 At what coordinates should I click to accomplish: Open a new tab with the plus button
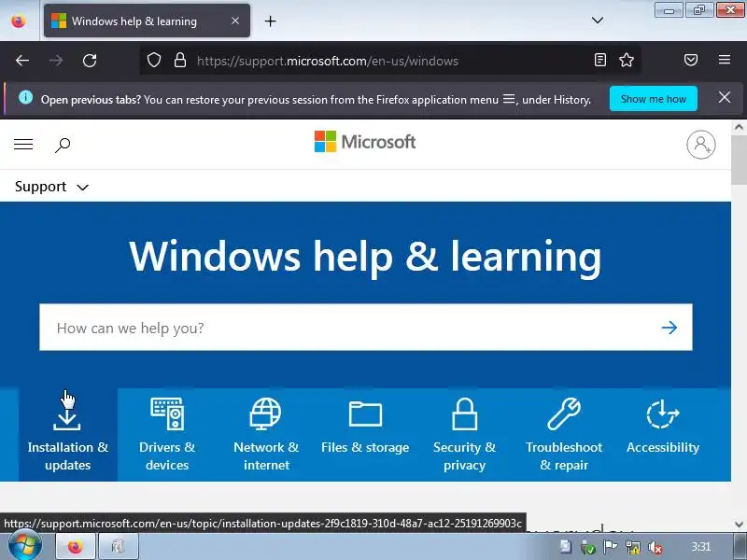tap(270, 21)
